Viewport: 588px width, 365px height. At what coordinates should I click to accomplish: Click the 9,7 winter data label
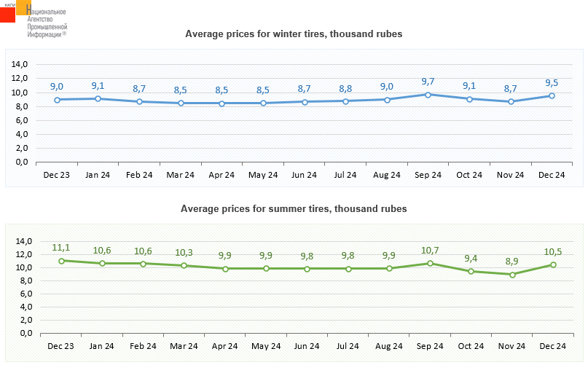click(x=428, y=82)
